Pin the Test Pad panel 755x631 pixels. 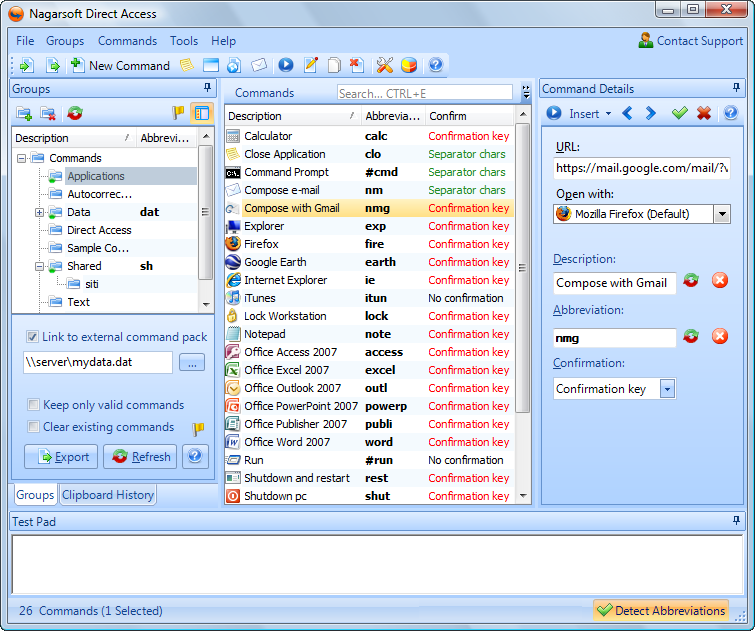pos(737,521)
